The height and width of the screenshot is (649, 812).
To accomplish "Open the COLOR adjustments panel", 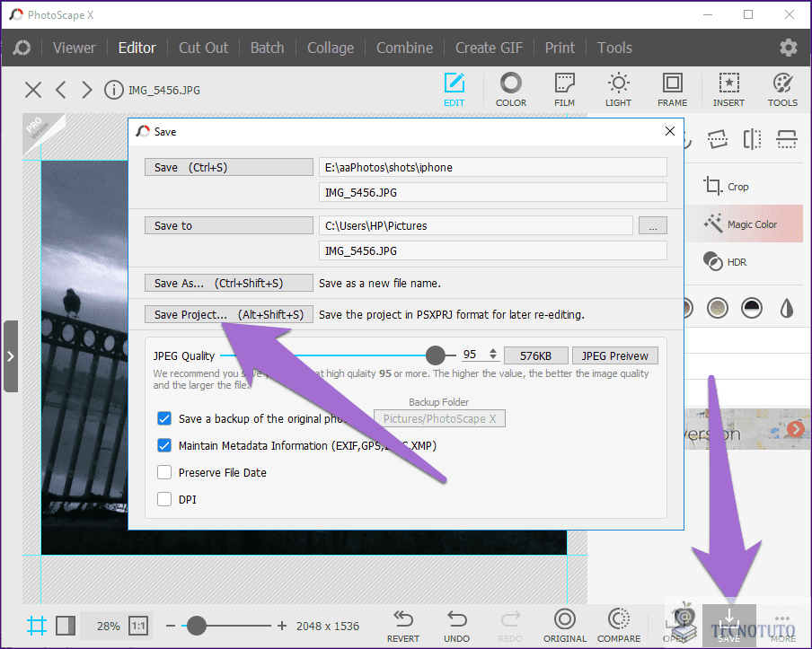I will click(x=511, y=90).
